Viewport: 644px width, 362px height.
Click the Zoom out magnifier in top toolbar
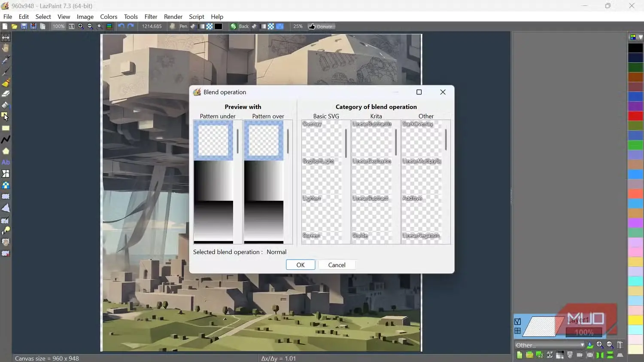click(x=90, y=27)
